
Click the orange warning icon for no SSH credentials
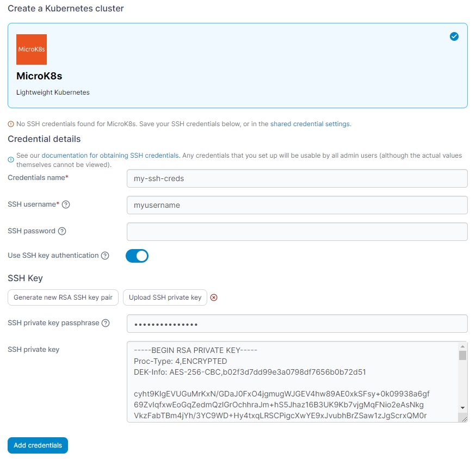pos(10,124)
